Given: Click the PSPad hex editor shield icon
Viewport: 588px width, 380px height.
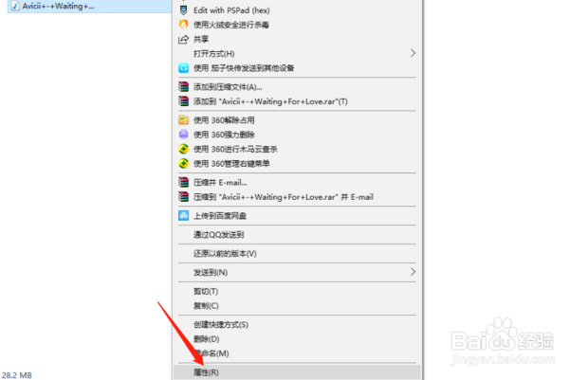Looking at the screenshot, I should pyautogui.click(x=183, y=10).
